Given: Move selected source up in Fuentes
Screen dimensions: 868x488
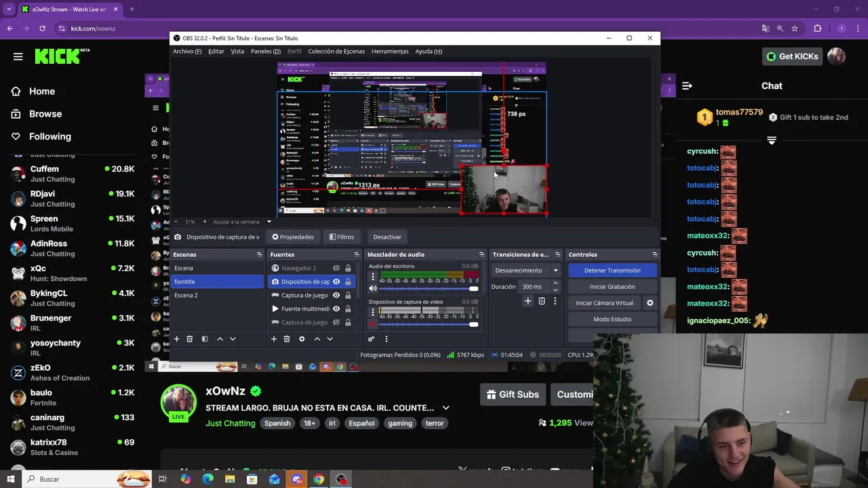Looking at the screenshot, I should [x=317, y=339].
